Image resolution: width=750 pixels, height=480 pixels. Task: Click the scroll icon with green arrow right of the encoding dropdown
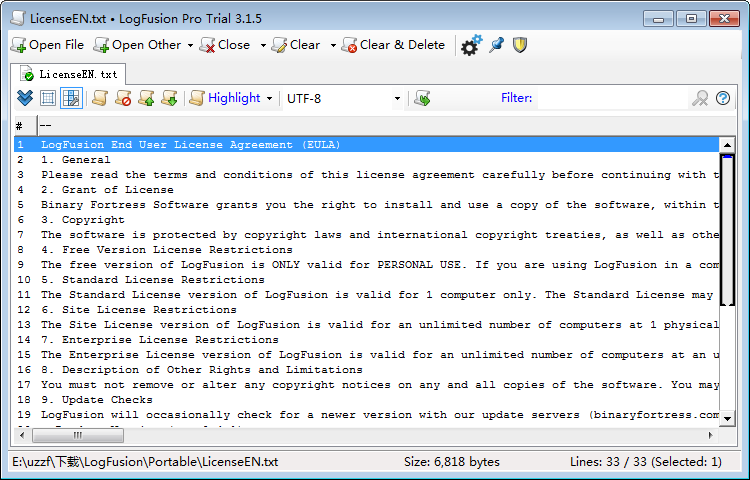(422, 98)
